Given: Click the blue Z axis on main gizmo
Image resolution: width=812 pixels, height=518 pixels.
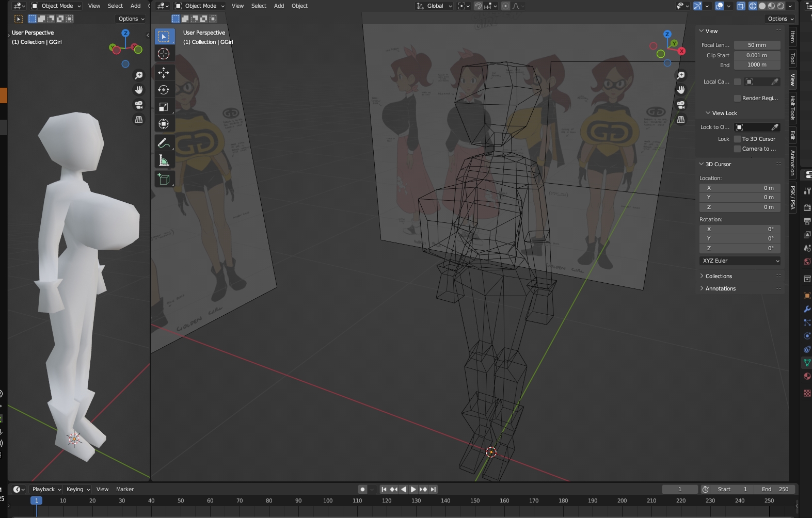Looking at the screenshot, I should pyautogui.click(x=667, y=34).
